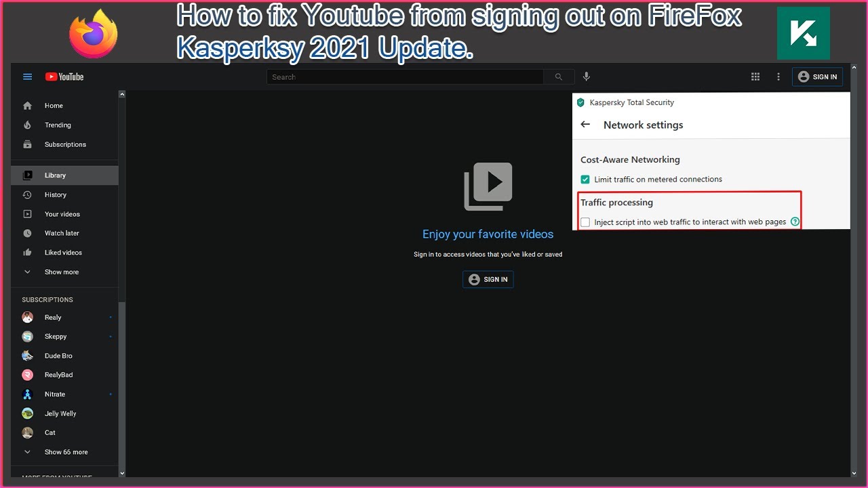868x488 pixels.
Task: Click the History clock icon
Action: [x=27, y=195]
